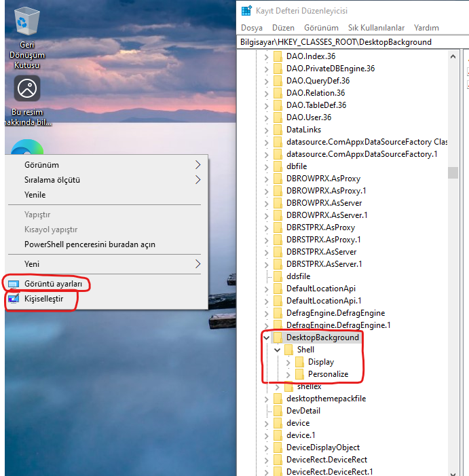Click the folder icon of DAO.Index.36
Screen dimensions: 469x476
click(278, 56)
